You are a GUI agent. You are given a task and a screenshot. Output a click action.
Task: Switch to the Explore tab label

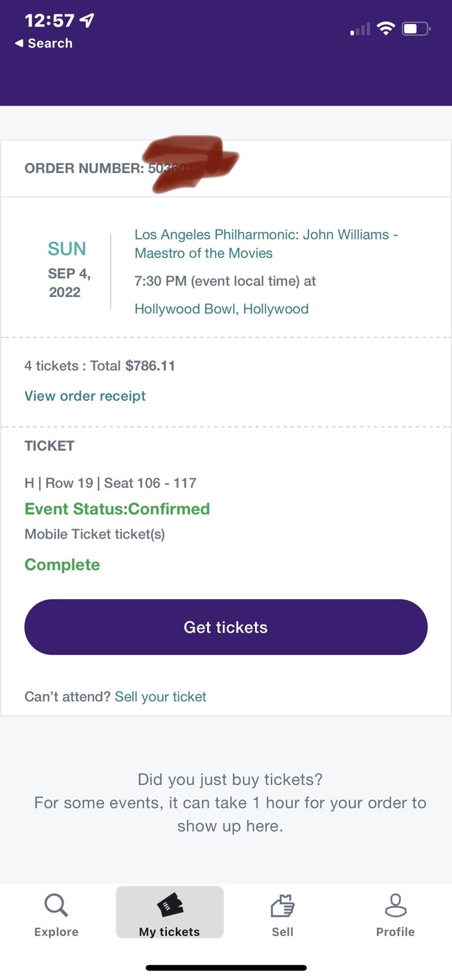pyautogui.click(x=56, y=932)
